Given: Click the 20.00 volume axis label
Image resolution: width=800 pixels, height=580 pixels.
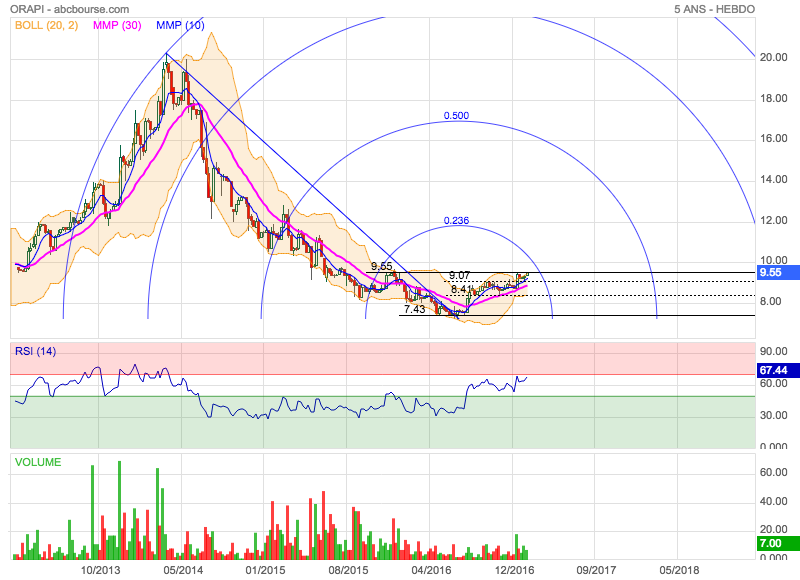Looking at the screenshot, I should [773, 529].
